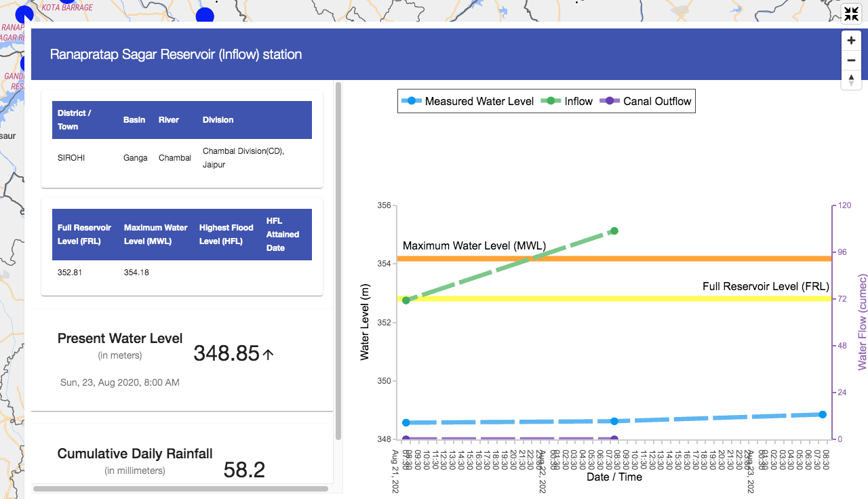Viewport: 868px width, 499px height.
Task: Zoom in using the plus button
Action: [x=851, y=41]
